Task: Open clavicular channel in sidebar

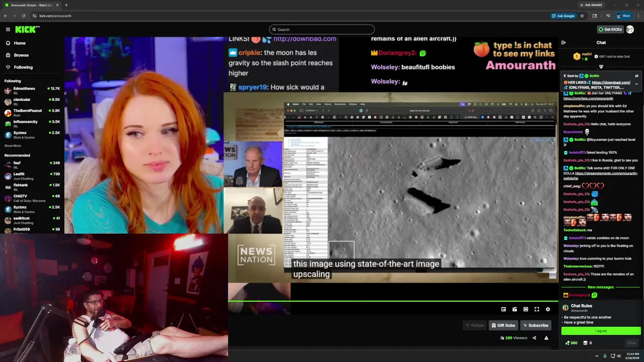Action: point(32,101)
